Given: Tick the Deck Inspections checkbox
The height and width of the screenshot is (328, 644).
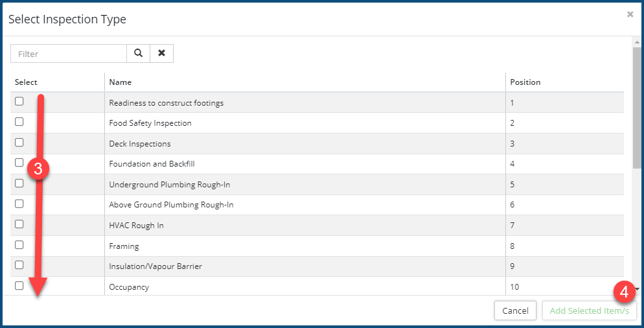Looking at the screenshot, I should 19,143.
